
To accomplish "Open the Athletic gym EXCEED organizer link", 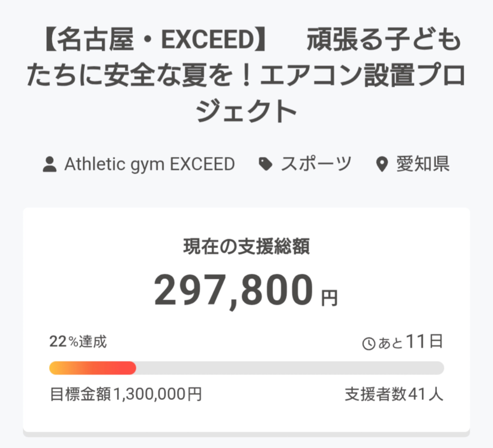I will pyautogui.click(x=149, y=164).
